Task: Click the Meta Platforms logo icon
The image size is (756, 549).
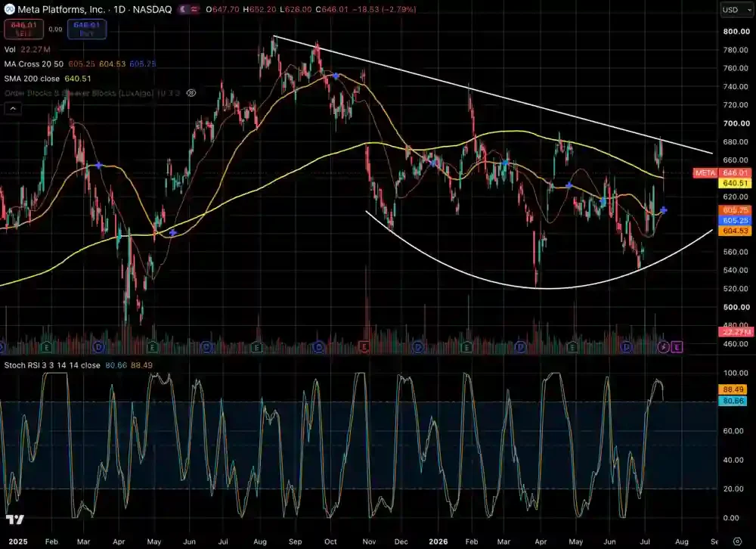Action: [x=9, y=9]
